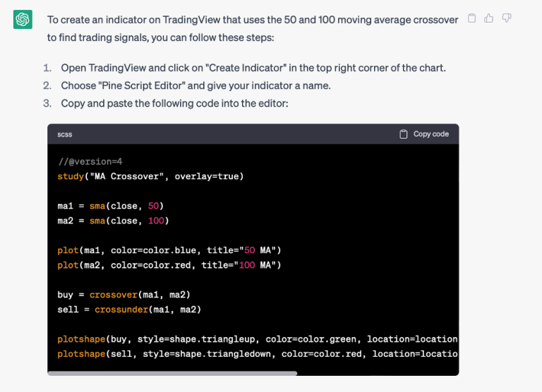Click the plot(ma1, color=color.blue) line

coord(169,250)
